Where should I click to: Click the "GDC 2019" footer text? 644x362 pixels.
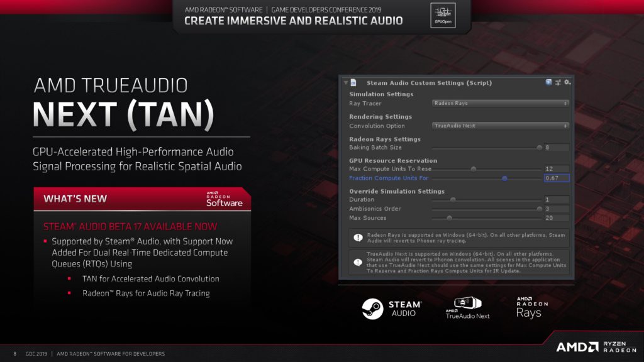36,354
